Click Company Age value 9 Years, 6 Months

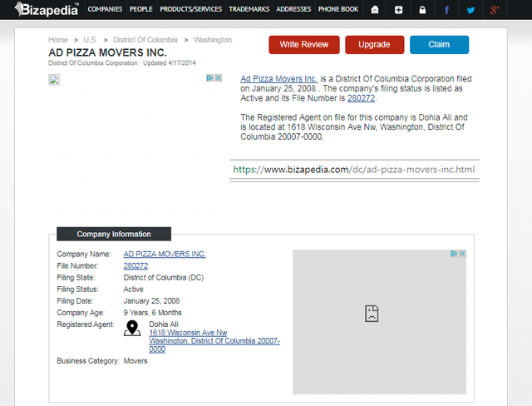pos(152,312)
